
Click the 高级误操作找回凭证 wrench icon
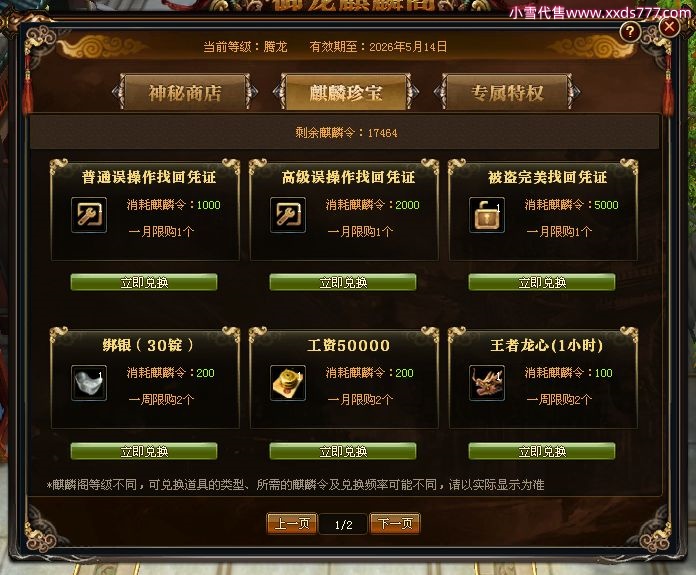(288, 215)
